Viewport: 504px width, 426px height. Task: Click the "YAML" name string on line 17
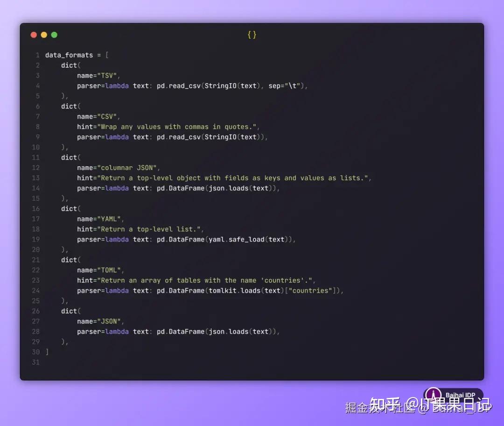coord(109,219)
